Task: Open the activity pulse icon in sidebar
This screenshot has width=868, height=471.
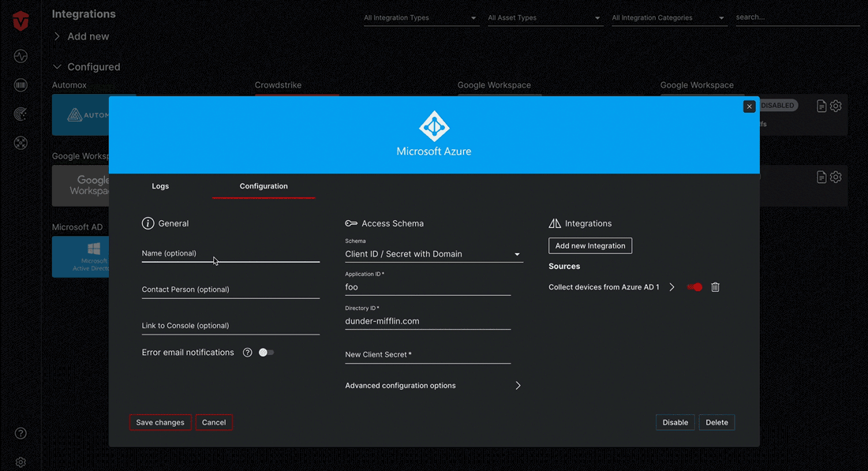Action: [21, 56]
